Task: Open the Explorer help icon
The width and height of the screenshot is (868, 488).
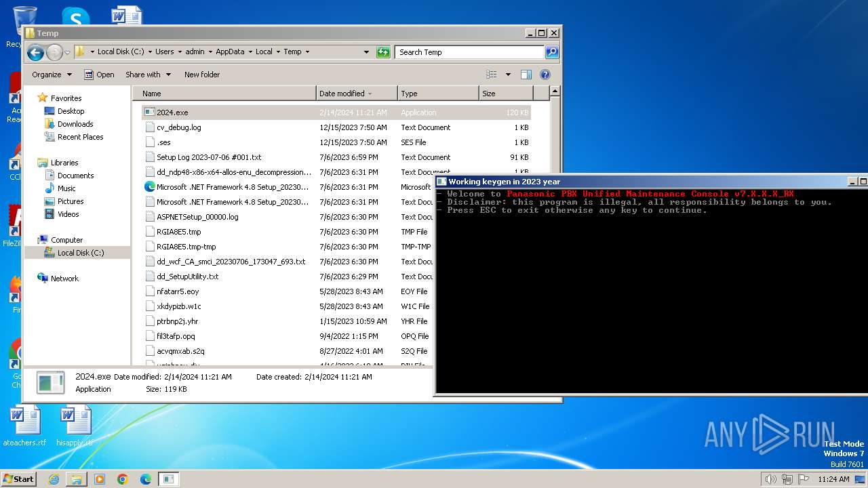Action: [x=545, y=75]
